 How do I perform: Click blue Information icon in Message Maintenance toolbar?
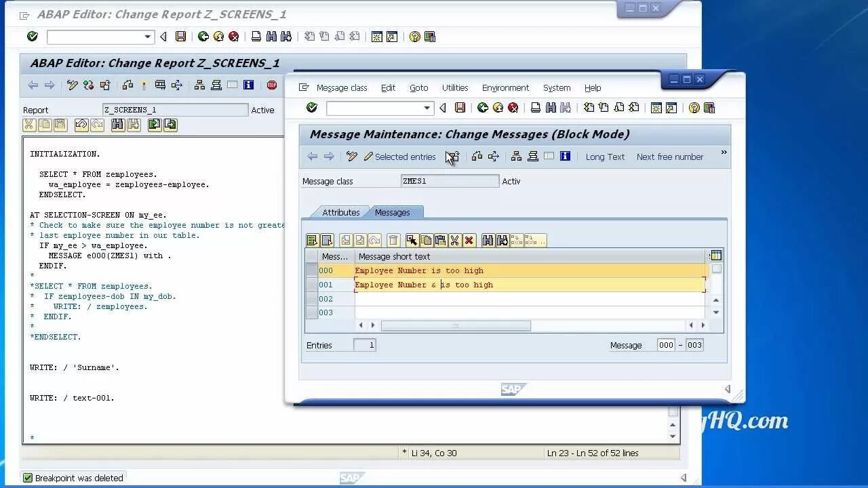point(565,157)
